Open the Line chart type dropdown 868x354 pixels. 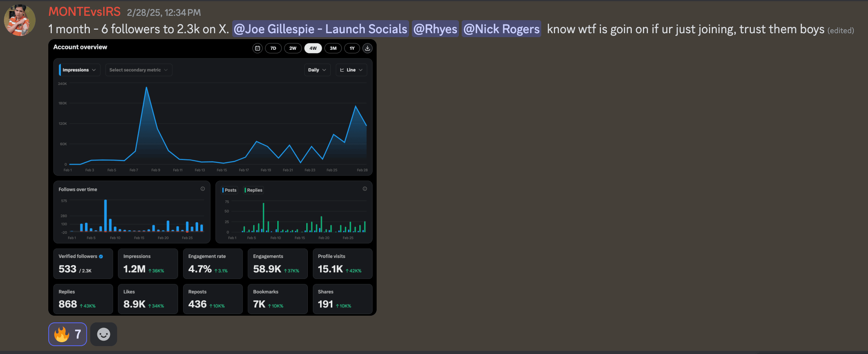tap(351, 70)
